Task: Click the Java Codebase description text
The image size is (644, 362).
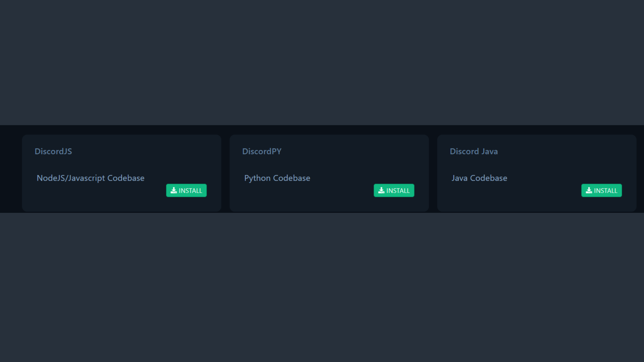Action: coord(479,178)
